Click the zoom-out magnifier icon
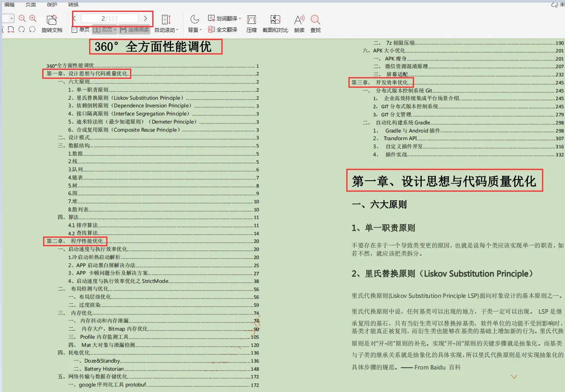Screen dimensions: 565x392 pos(22,18)
